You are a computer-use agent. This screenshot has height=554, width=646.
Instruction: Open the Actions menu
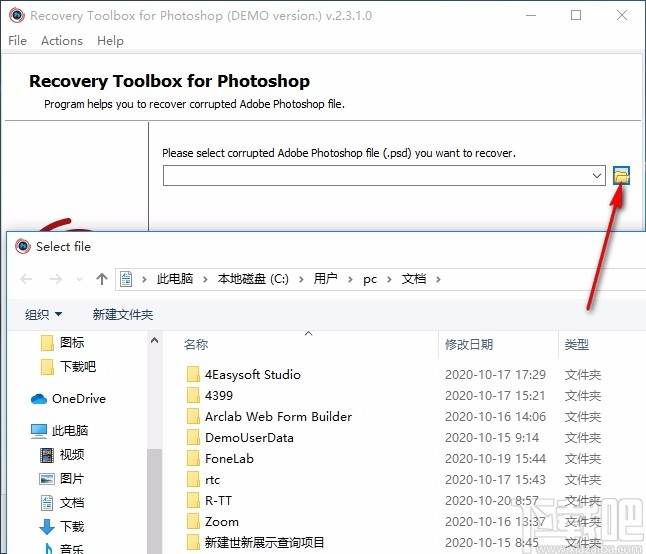point(62,41)
